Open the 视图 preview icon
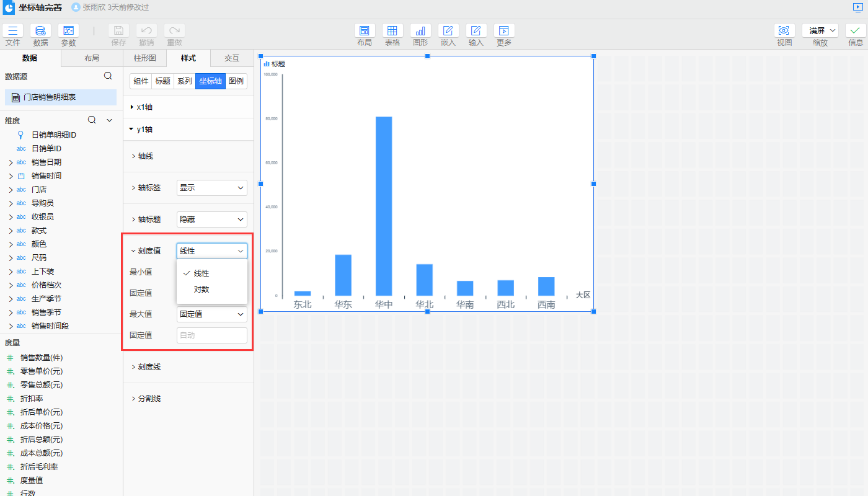The height and width of the screenshot is (496, 868). pos(784,31)
